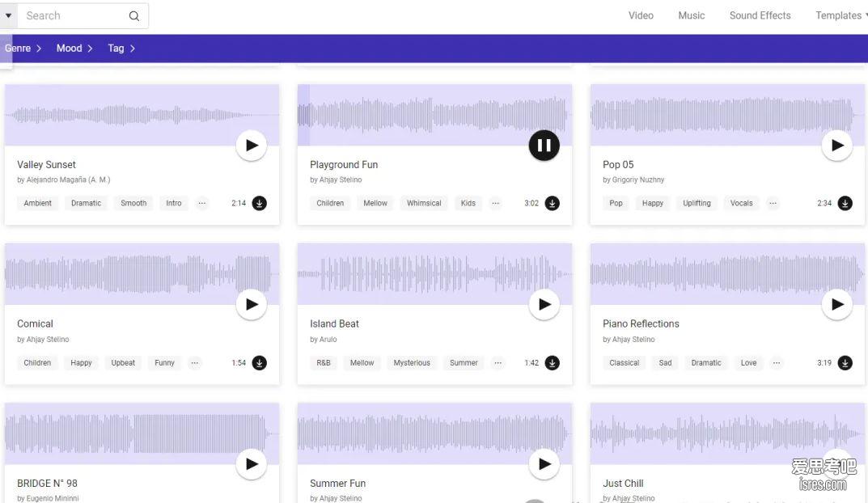
Task: Seek within Playground Fun waveform
Action: click(x=434, y=115)
